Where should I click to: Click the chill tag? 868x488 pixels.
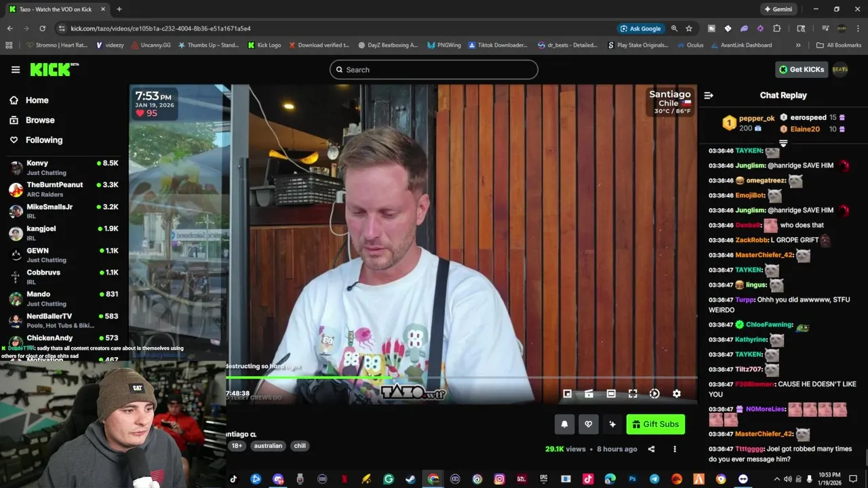point(300,446)
